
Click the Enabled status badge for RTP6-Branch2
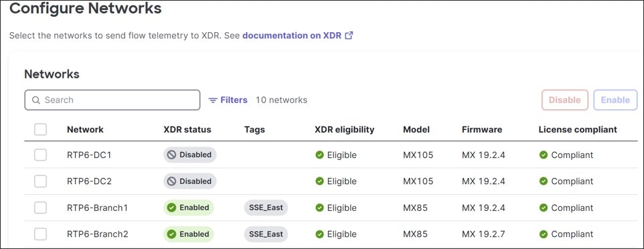click(189, 234)
